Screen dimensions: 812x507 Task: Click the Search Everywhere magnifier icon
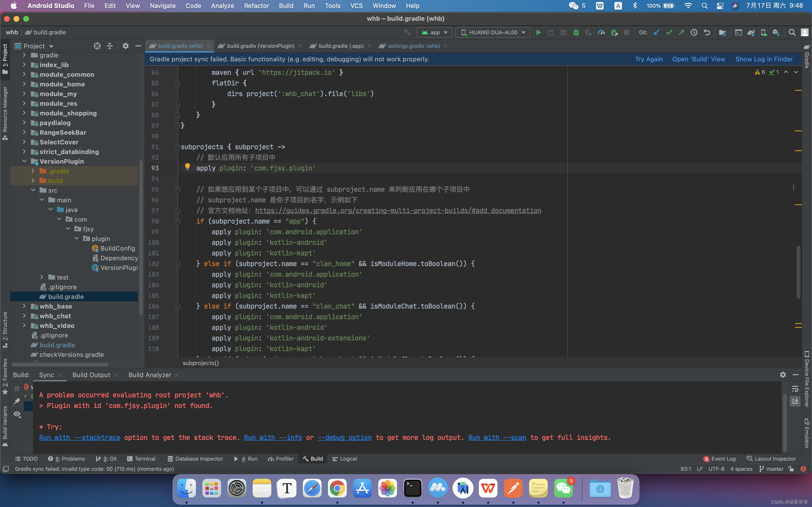pyautogui.click(x=792, y=33)
